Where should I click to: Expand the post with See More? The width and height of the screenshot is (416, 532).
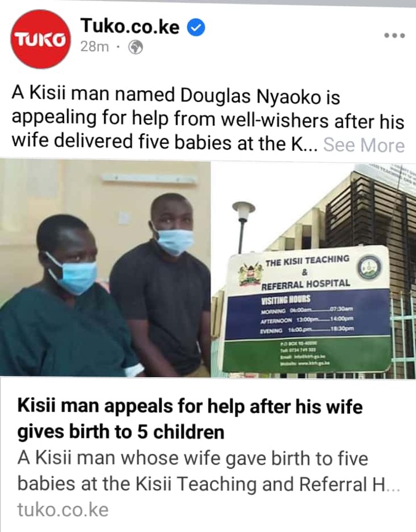[364, 145]
